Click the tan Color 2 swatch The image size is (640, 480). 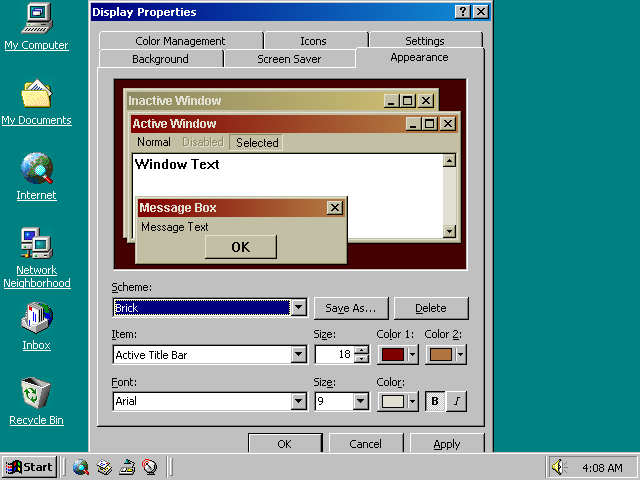pos(440,354)
